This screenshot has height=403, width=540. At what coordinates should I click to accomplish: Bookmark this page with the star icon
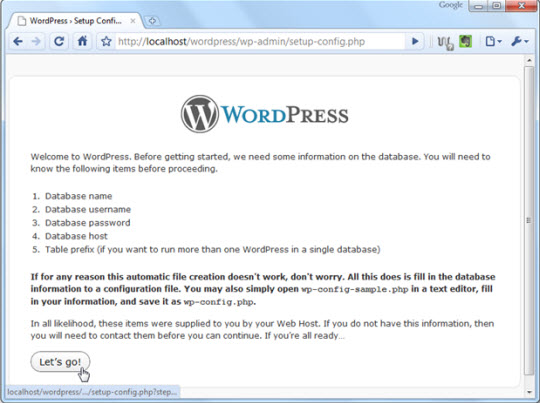tap(106, 42)
